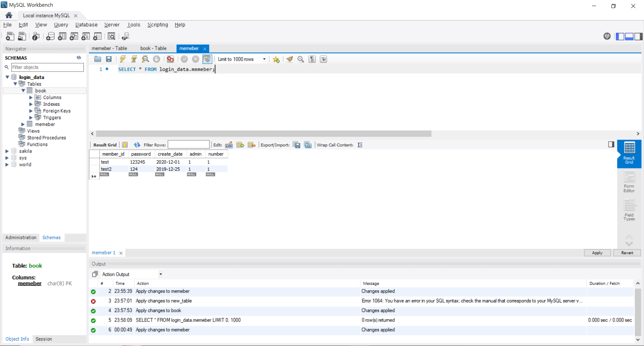The image size is (644, 346).
Task: Switch to book - Table tab
Action: pyautogui.click(x=153, y=48)
